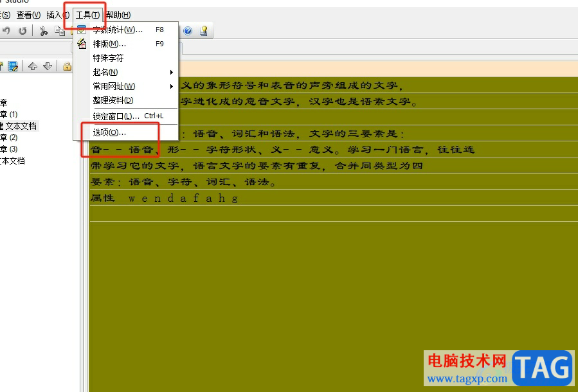The height and width of the screenshot is (392, 578).
Task: Expand the 起名(N) submenu
Action: coord(126,72)
